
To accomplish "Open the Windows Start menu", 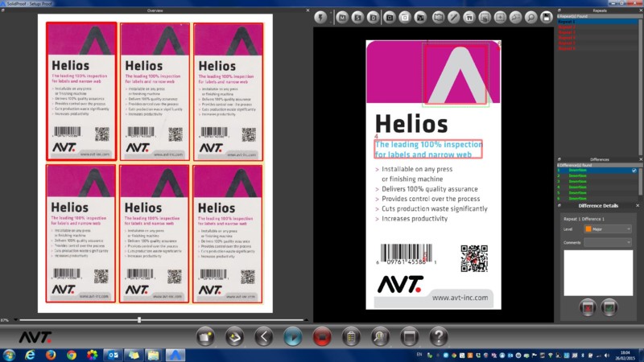I will click(9, 355).
